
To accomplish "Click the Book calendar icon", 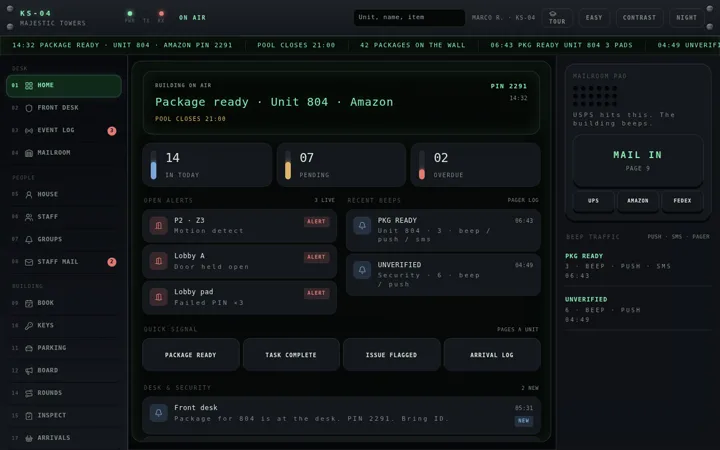I will (29, 303).
